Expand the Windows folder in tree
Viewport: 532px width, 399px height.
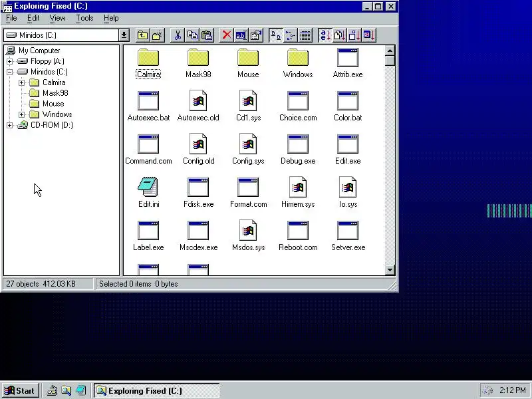click(x=22, y=114)
